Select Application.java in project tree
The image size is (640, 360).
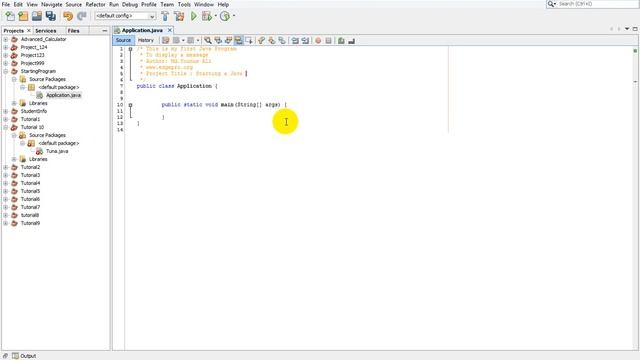(x=63, y=95)
